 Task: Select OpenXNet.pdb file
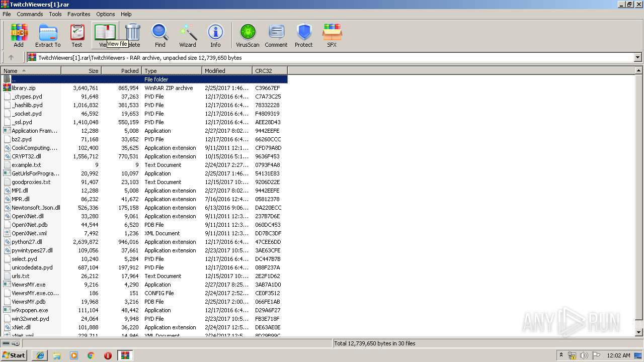point(30,225)
